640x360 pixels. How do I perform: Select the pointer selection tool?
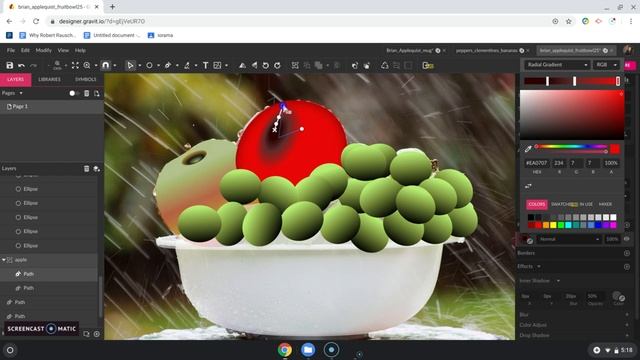click(x=130, y=65)
